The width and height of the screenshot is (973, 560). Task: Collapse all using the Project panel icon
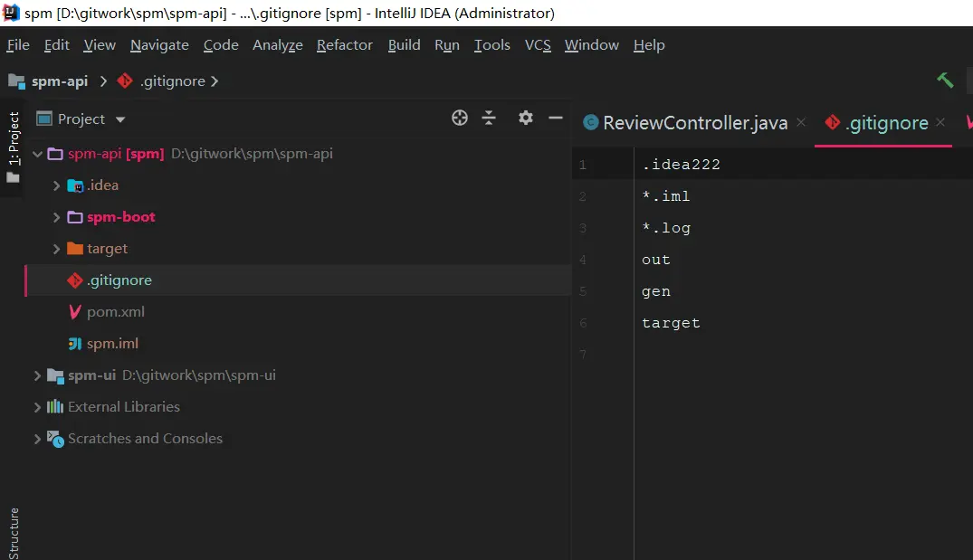[489, 118]
